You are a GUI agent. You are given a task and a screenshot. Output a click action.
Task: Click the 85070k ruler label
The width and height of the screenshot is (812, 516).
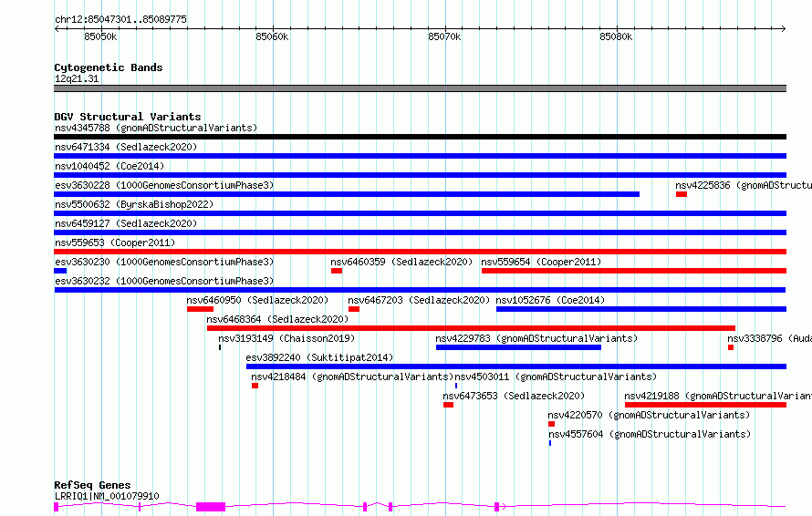pos(444,36)
